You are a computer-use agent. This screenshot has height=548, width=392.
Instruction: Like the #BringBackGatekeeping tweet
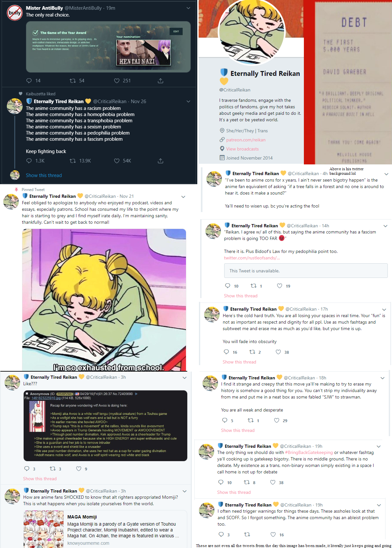point(273,482)
